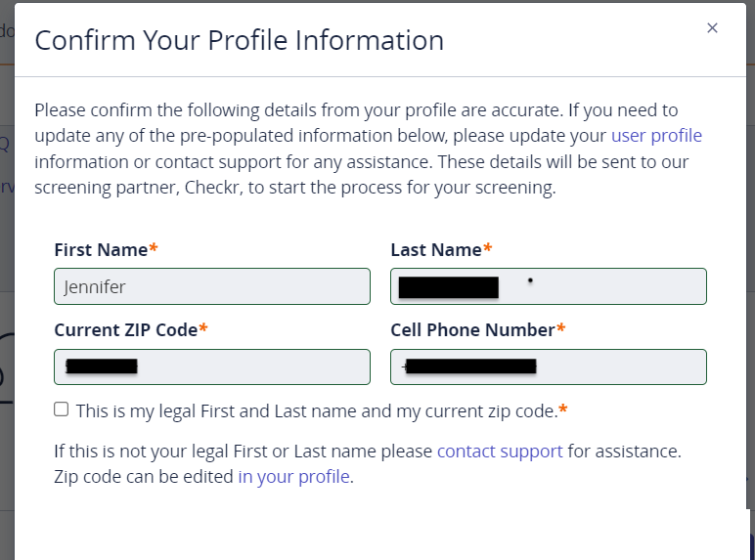Open the 'in your profile' link
Screen dimensions: 755x560
click(293, 477)
